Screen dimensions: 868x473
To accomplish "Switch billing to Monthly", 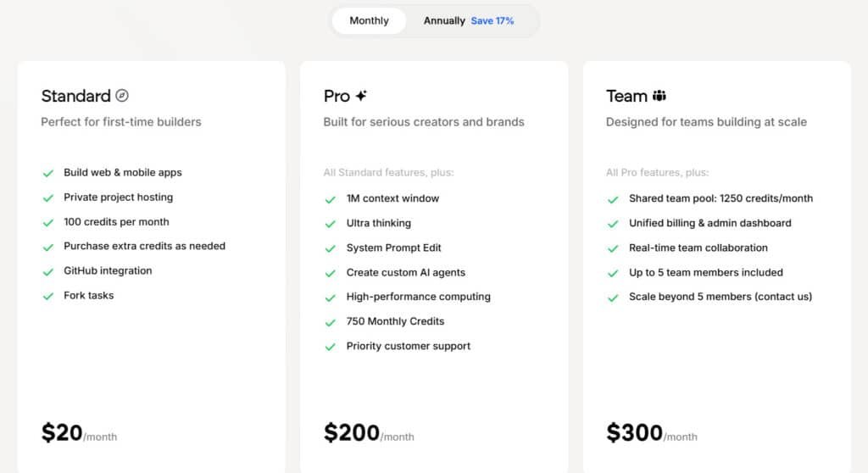I will [369, 20].
